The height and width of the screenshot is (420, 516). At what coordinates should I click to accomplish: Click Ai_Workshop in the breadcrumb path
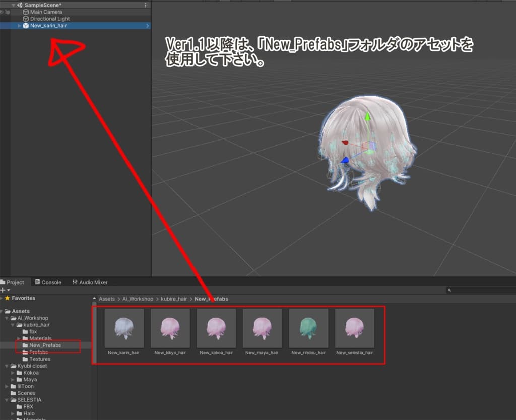click(138, 299)
